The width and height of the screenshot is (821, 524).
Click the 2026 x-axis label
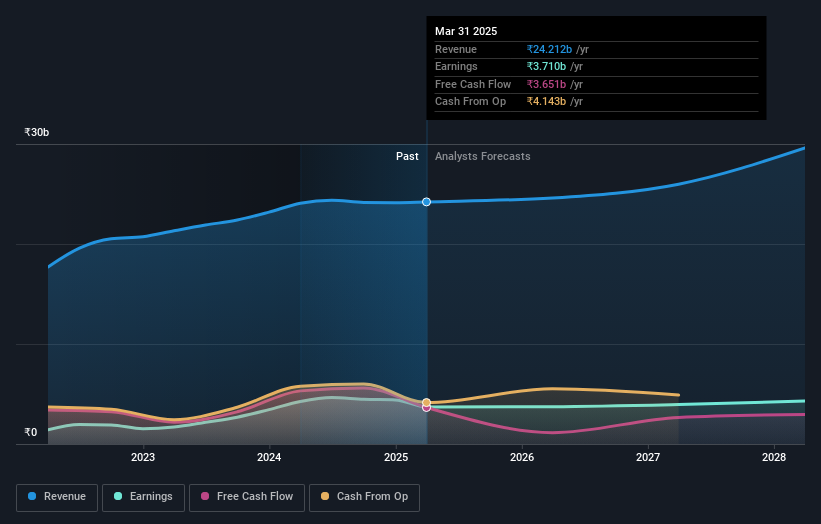[522, 457]
